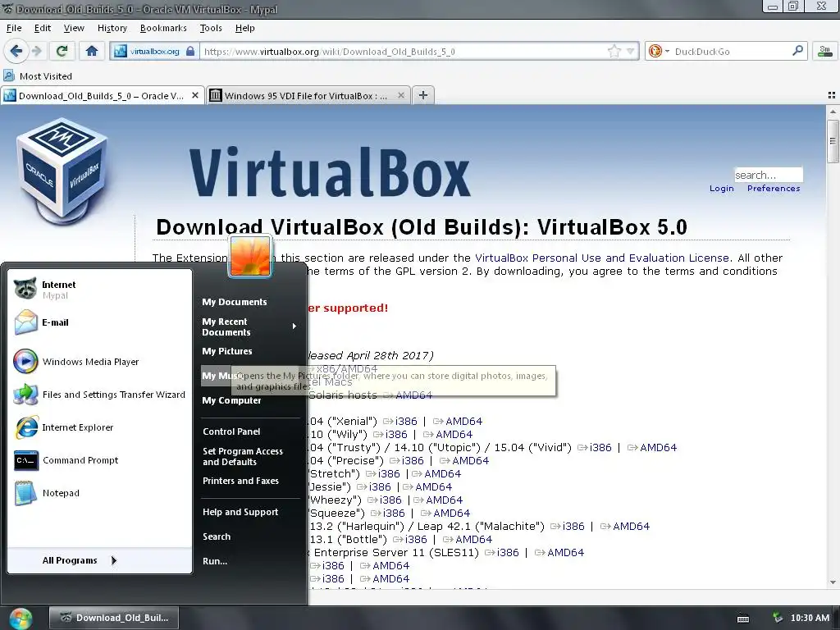Go back with the browser Back arrow
This screenshot has height=630, width=840.
point(15,51)
